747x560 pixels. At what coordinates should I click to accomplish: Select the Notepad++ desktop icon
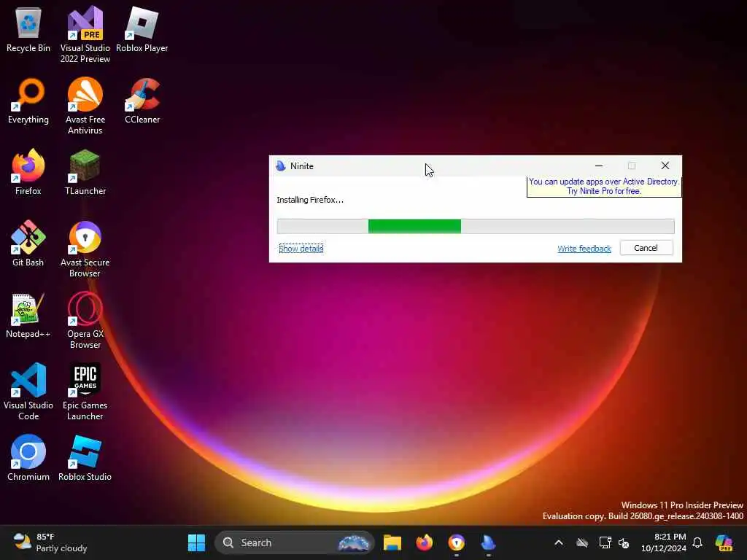point(28,315)
